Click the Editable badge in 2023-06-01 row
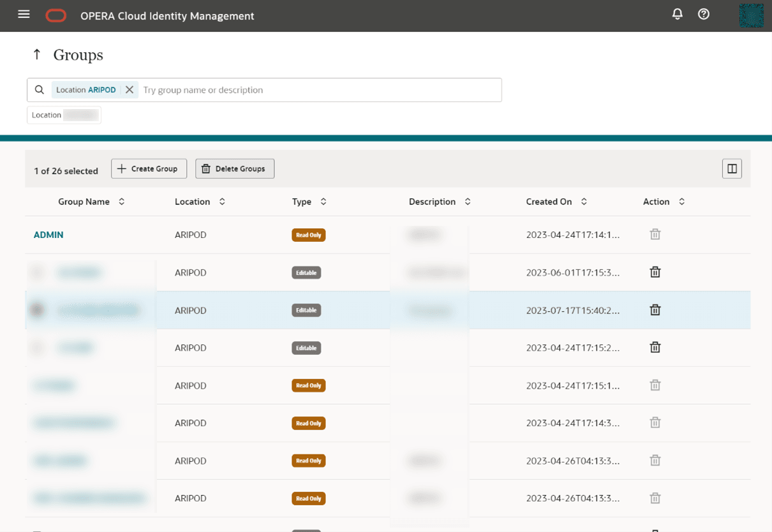 point(306,272)
